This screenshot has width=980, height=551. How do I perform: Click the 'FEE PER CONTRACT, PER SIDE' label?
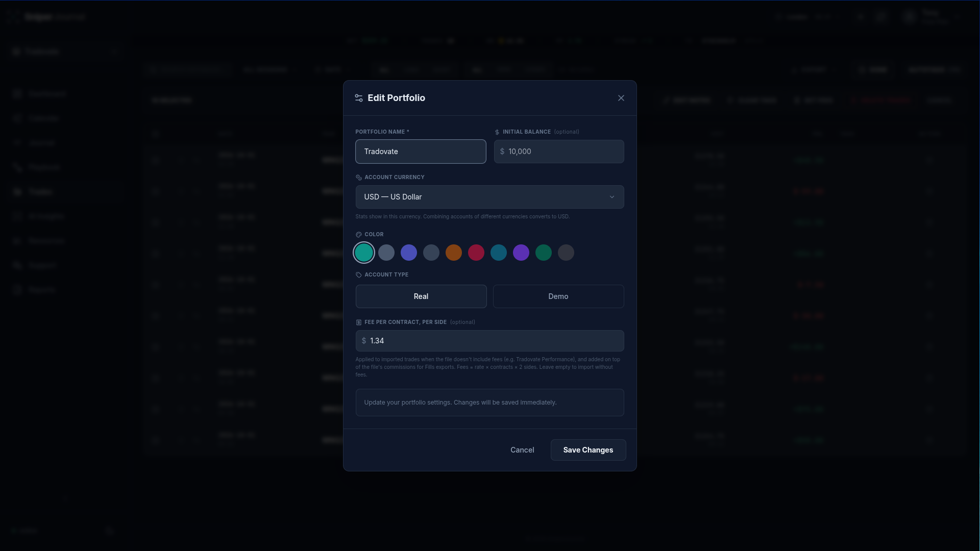[x=405, y=322]
